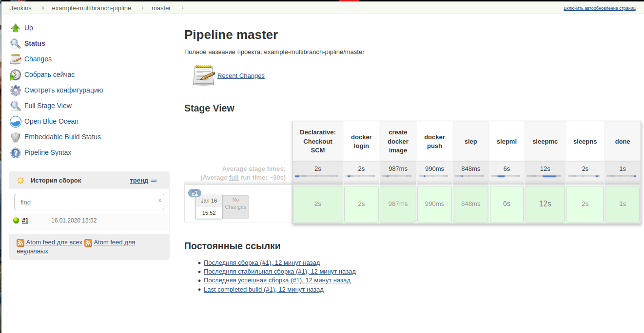The height and width of the screenshot is (333, 644).
Task: Collapse build history with the minus icon
Action: point(154,181)
